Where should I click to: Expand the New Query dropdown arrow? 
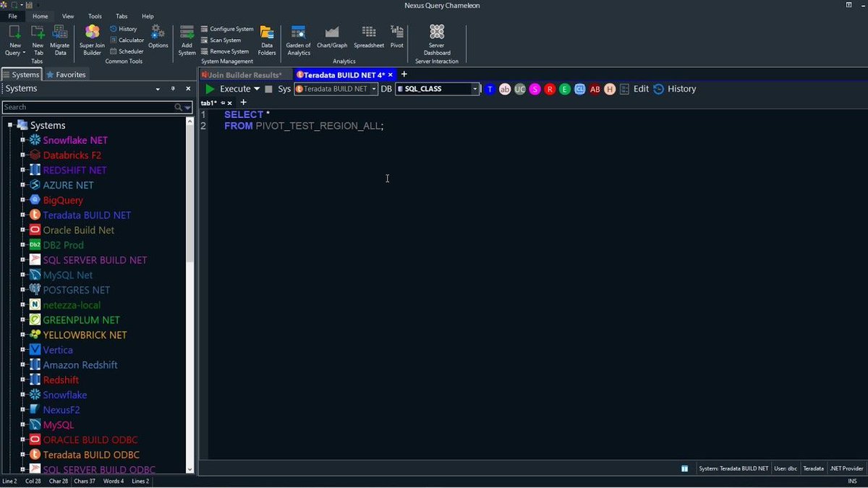pos(24,53)
